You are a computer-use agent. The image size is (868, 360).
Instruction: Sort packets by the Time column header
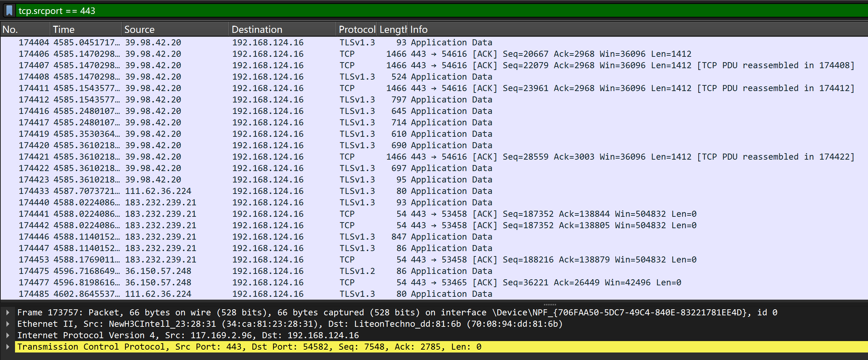[86, 29]
